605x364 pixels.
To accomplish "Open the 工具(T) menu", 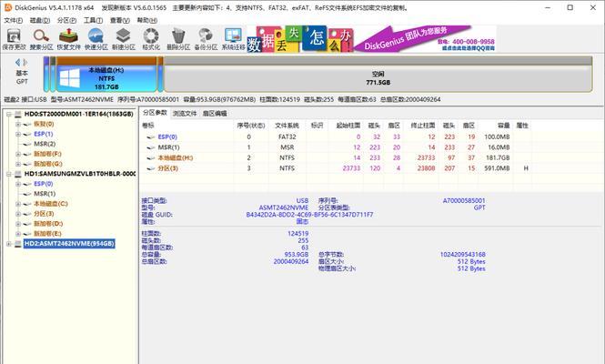I will click(x=89, y=17).
